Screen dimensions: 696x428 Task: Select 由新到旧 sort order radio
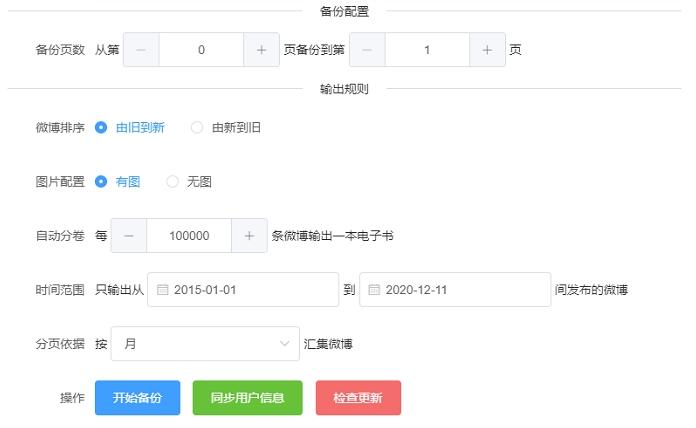coord(197,127)
